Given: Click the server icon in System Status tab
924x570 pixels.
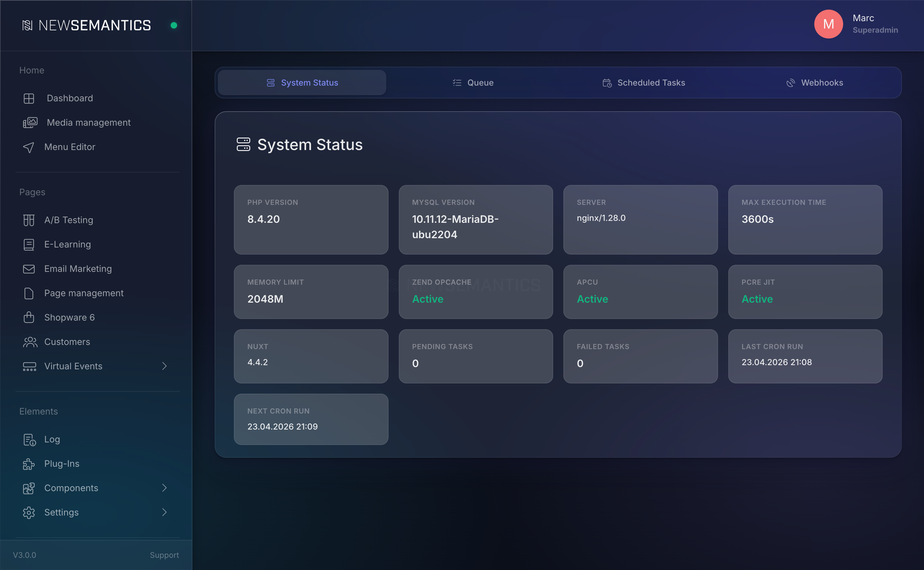Looking at the screenshot, I should click(270, 83).
